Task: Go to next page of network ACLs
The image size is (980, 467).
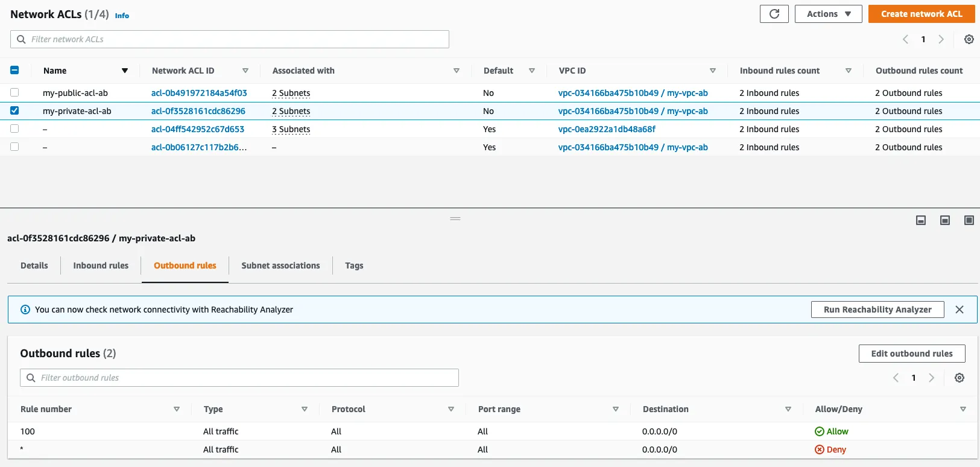Action: pyautogui.click(x=941, y=39)
